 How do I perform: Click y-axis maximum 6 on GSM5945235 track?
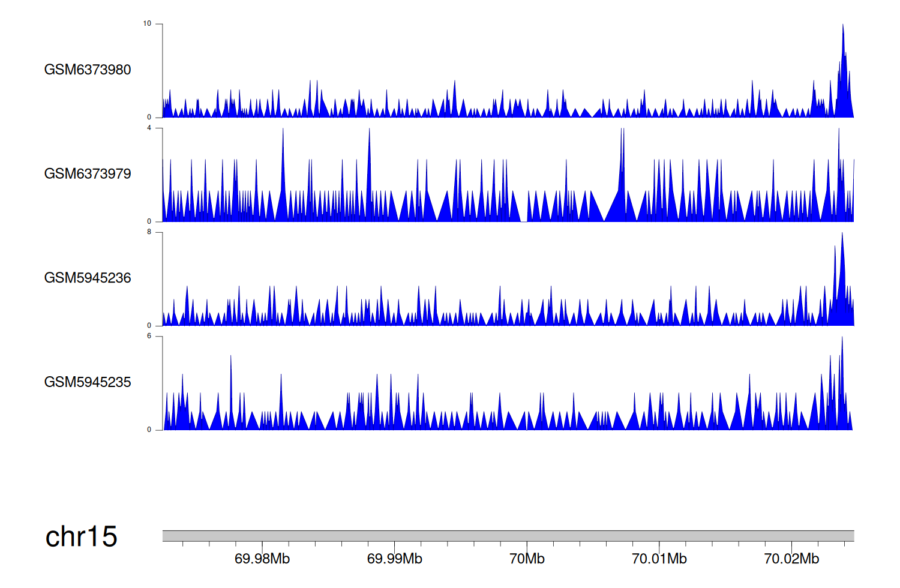[149, 337]
